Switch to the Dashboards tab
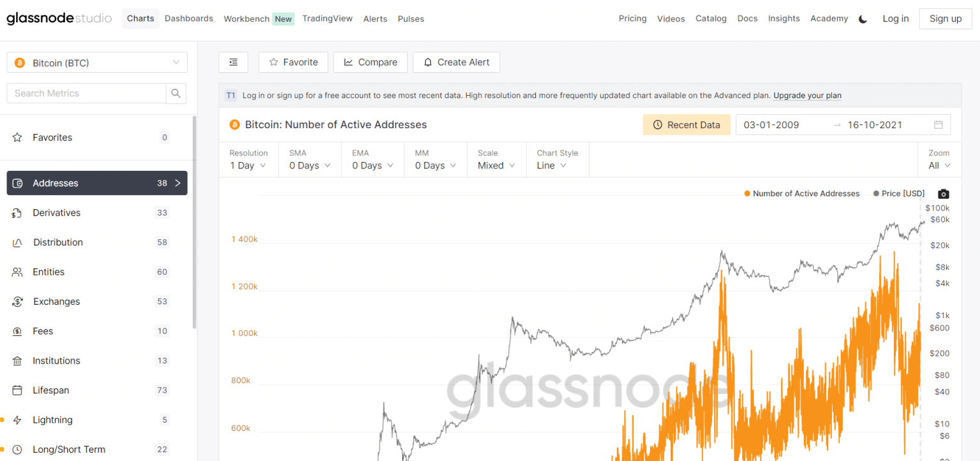980x461 pixels. (188, 18)
